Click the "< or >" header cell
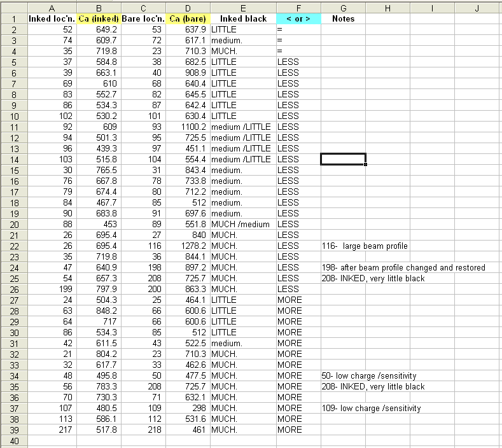This screenshot has width=502, height=448. coord(298,18)
